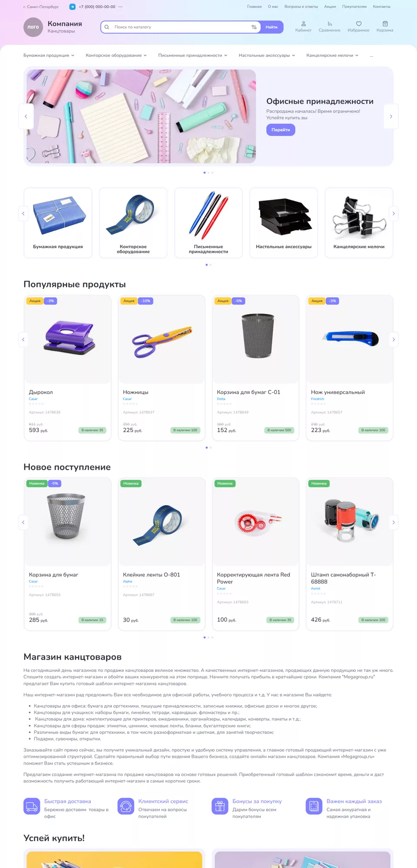Click the Бонусы за покупку gift icon

click(220, 806)
